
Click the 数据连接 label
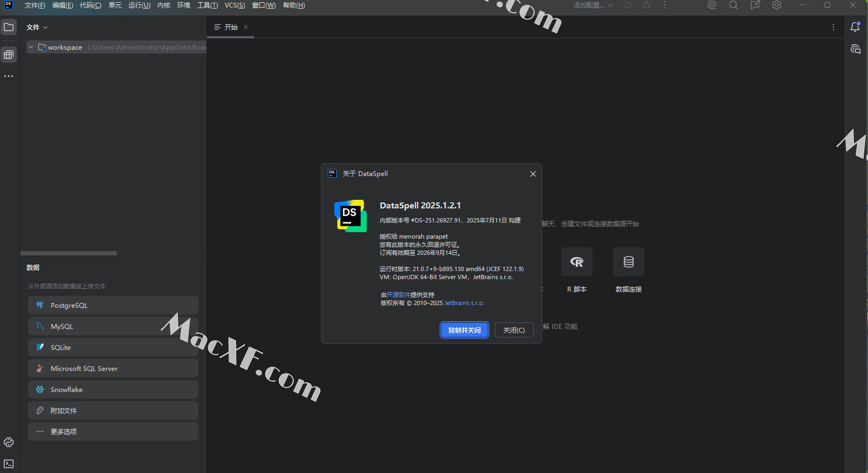[x=629, y=289]
